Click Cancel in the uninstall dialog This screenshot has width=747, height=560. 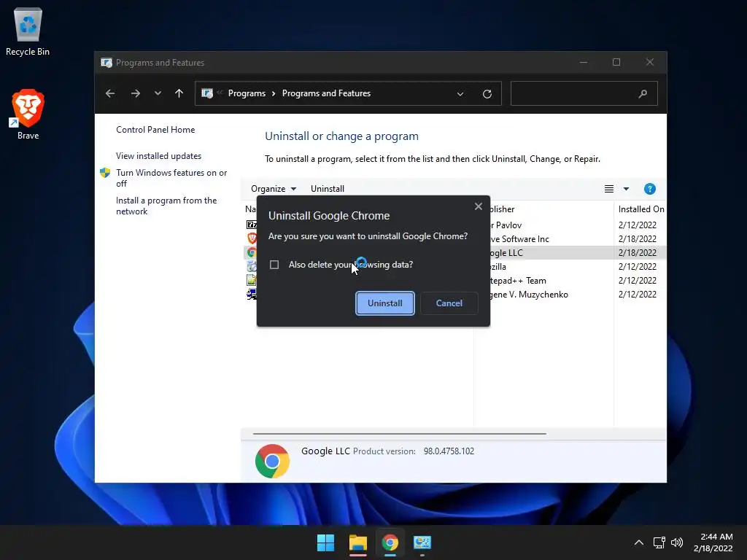tap(449, 303)
